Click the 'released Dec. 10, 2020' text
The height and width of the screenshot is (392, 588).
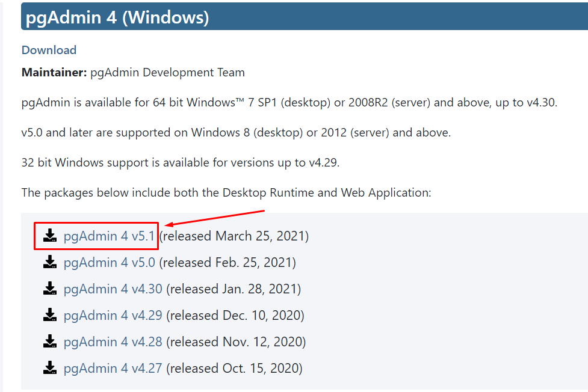235,316
